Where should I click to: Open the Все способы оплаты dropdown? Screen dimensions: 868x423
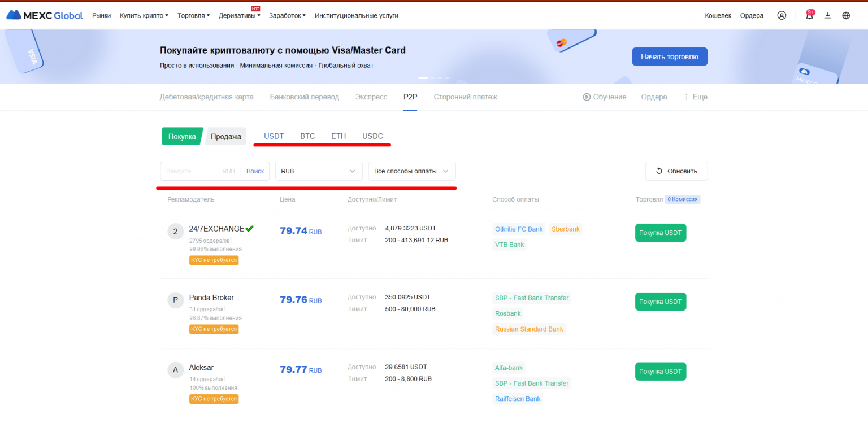(411, 171)
